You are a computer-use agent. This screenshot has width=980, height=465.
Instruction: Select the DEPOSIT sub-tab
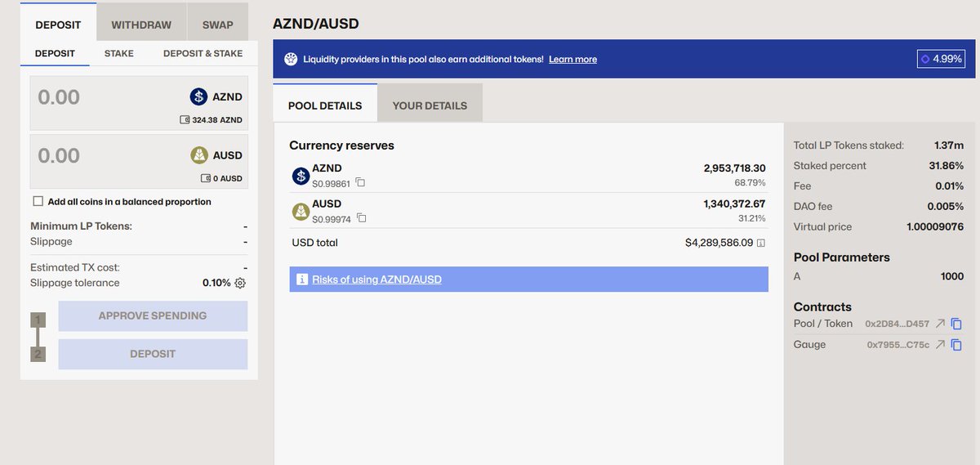tap(55, 53)
